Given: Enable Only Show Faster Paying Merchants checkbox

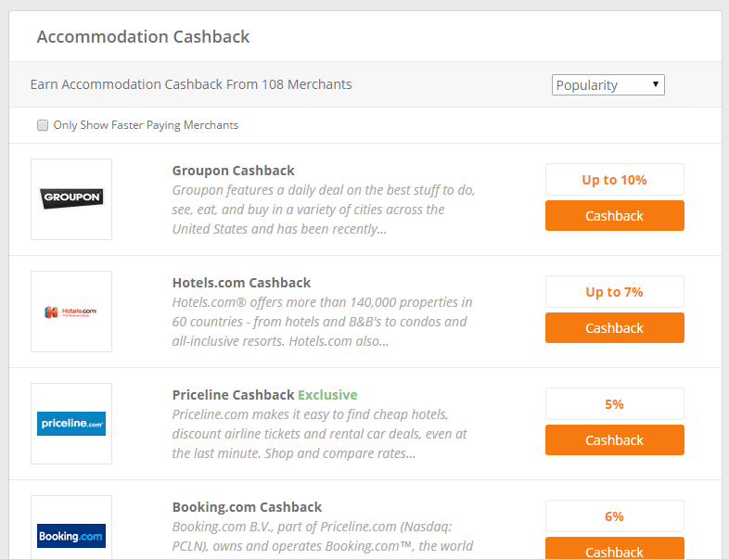Looking at the screenshot, I should click(x=43, y=125).
